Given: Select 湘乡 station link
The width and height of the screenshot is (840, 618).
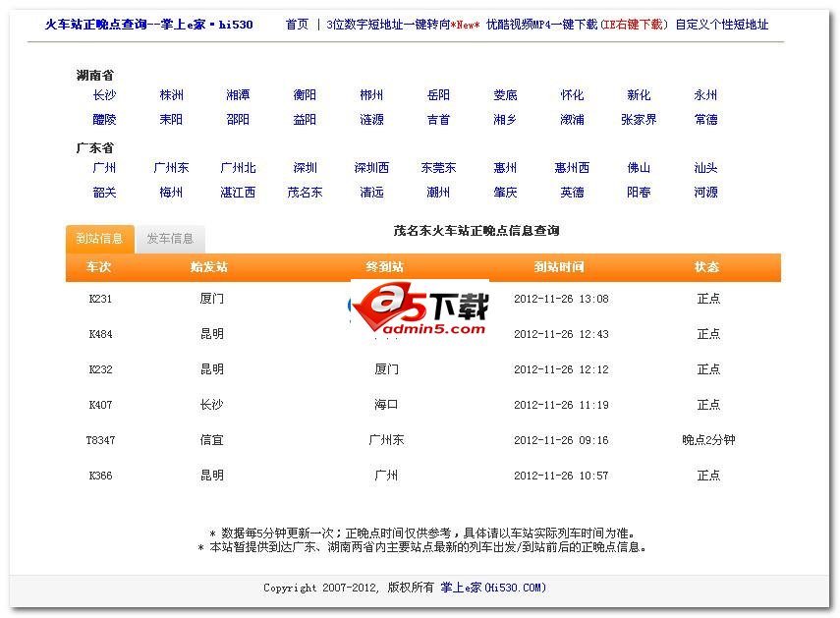Looking at the screenshot, I should [505, 120].
